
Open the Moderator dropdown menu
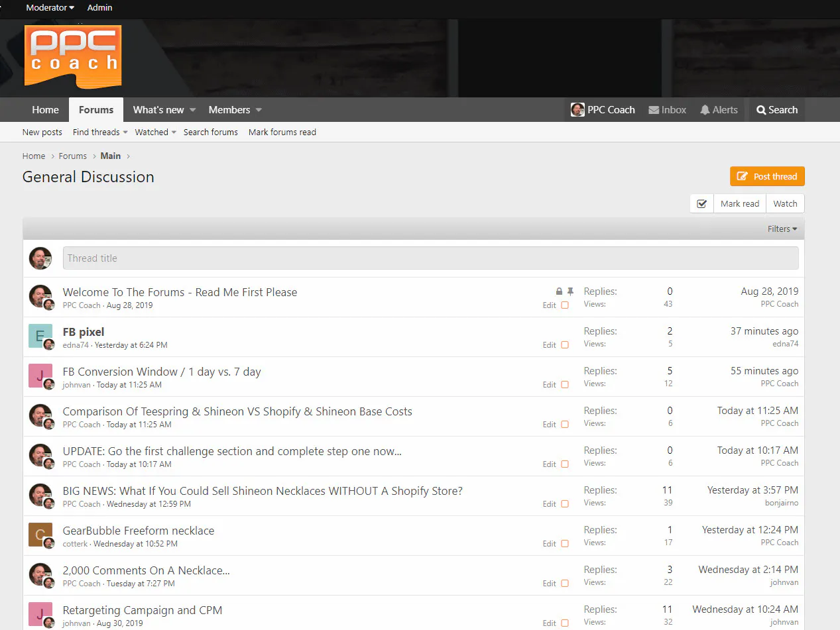pos(50,8)
